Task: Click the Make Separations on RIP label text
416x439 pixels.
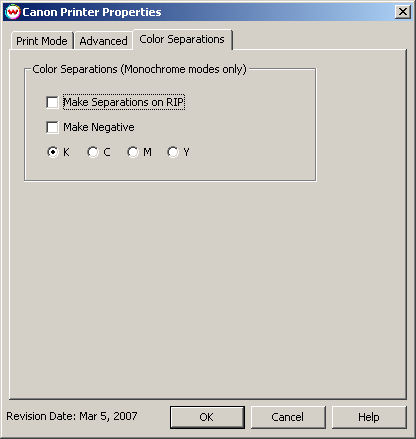Action: 124,102
